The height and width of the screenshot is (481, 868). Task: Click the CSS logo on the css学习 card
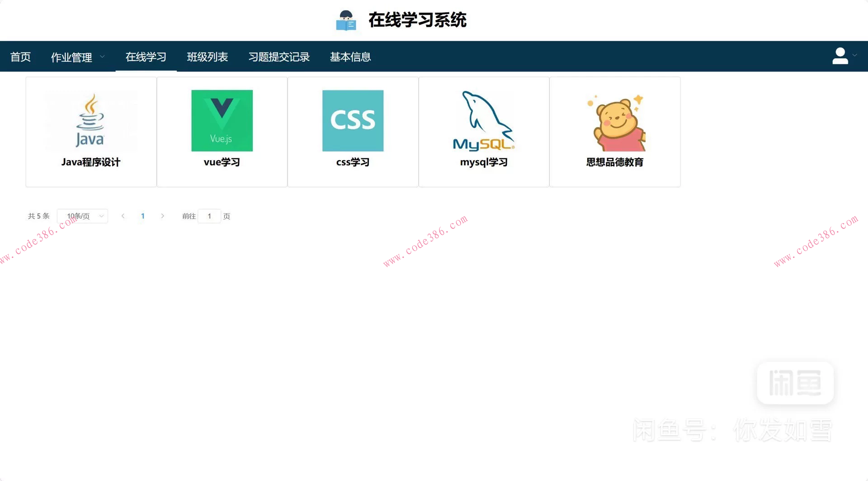(353, 120)
